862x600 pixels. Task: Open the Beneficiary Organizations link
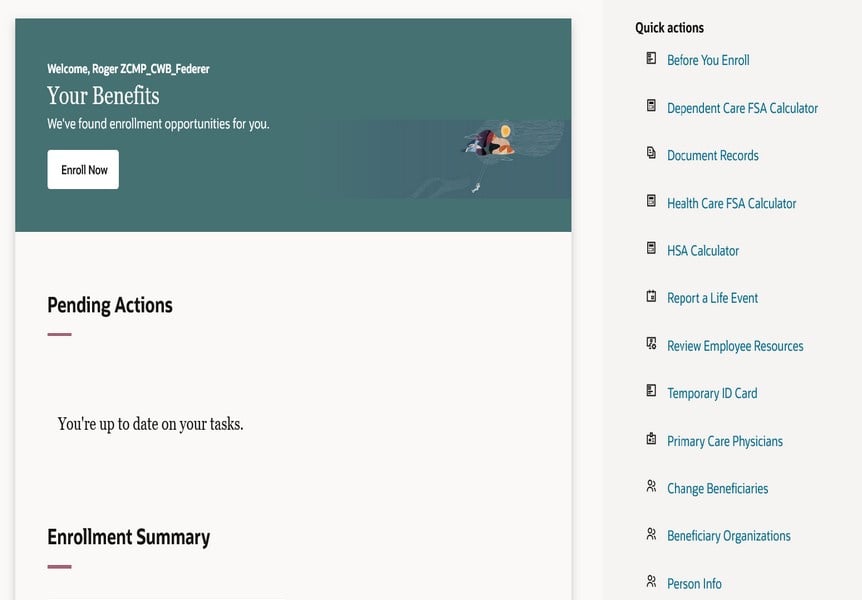tap(729, 535)
